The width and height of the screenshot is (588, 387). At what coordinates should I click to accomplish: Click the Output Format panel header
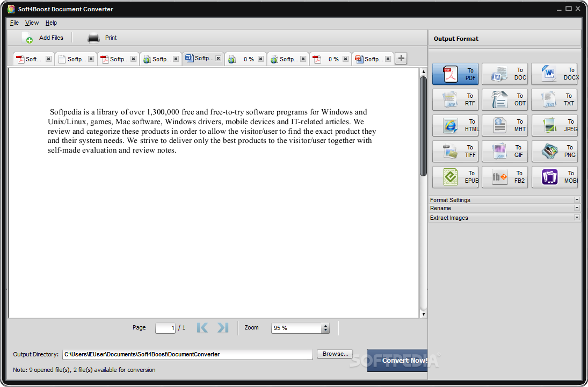pos(505,39)
